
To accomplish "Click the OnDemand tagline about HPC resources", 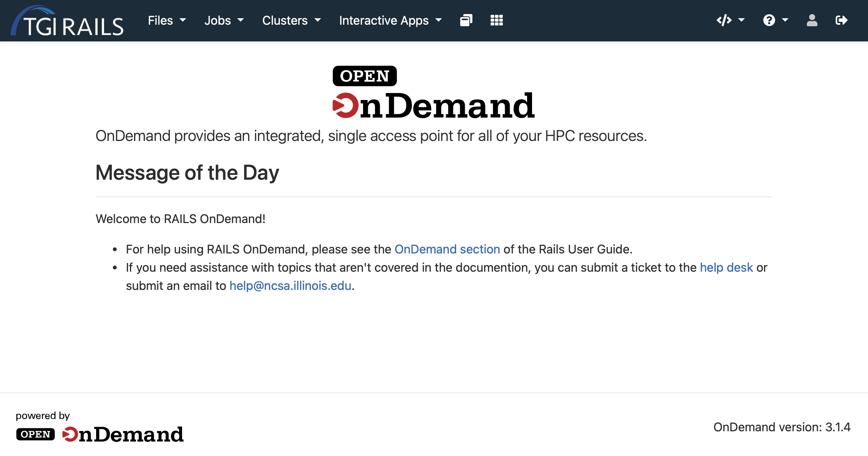I will click(371, 136).
